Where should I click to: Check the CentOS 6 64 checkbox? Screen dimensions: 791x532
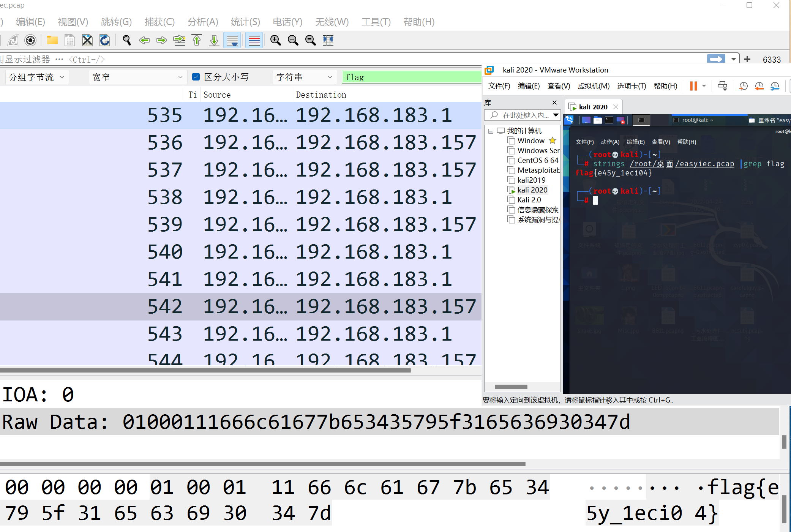point(511,160)
